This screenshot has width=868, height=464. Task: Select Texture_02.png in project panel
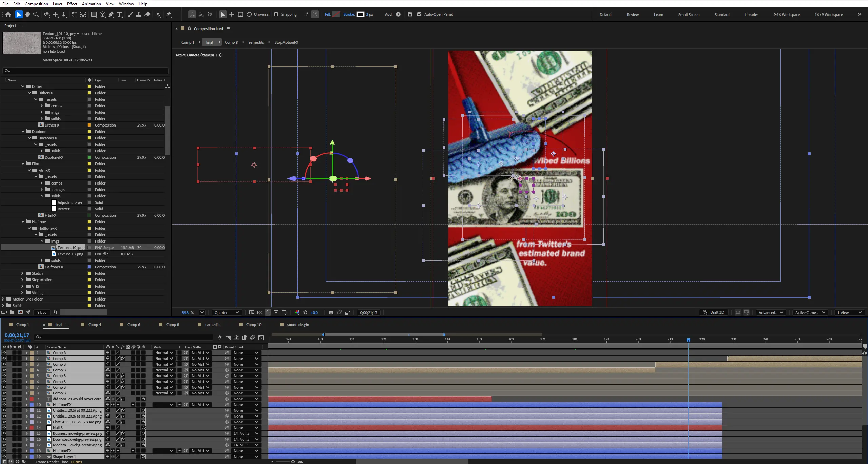click(x=70, y=254)
